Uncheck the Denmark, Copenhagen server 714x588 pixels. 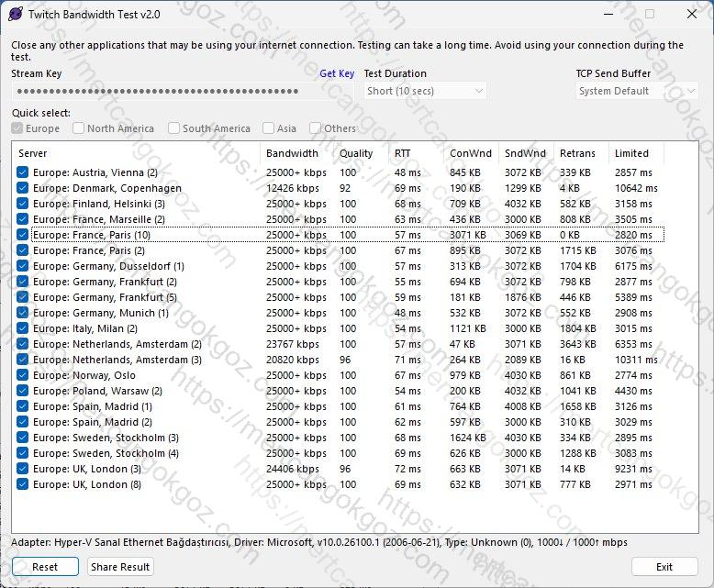point(22,188)
